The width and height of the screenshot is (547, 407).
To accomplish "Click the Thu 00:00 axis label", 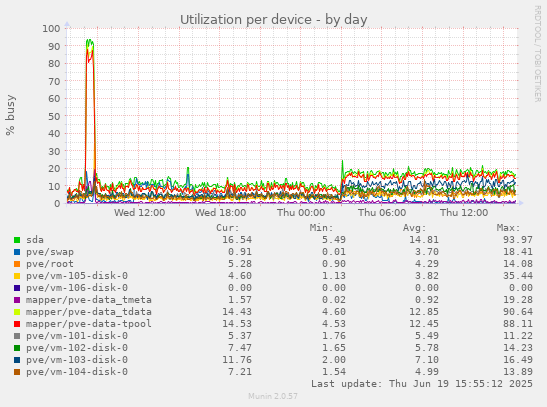I will (x=301, y=213).
